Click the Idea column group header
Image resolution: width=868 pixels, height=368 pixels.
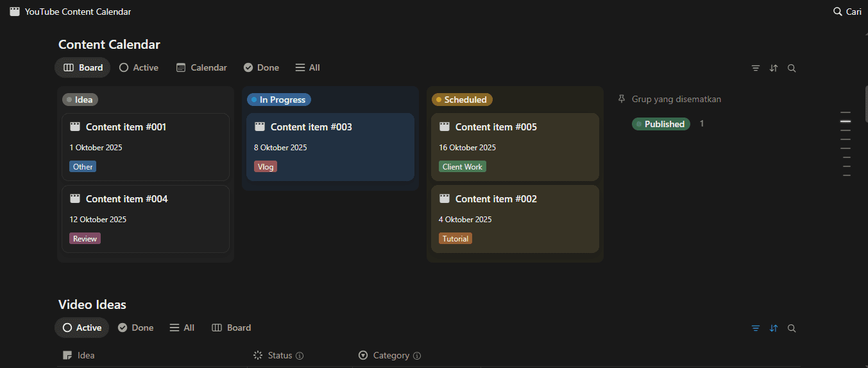pos(80,100)
